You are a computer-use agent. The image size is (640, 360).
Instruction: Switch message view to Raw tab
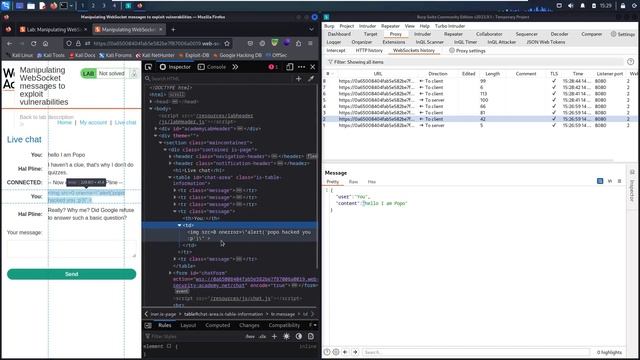353,182
